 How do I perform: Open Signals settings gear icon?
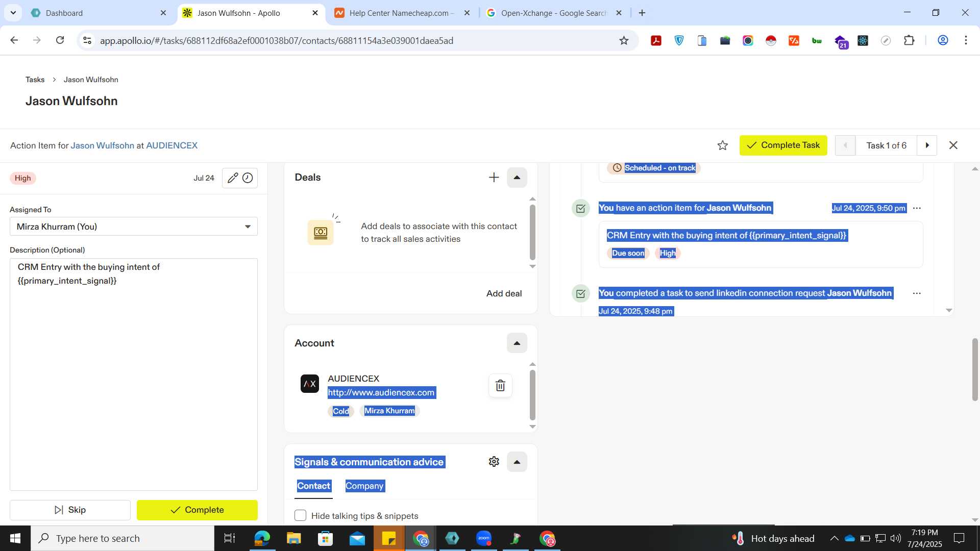[494, 462]
